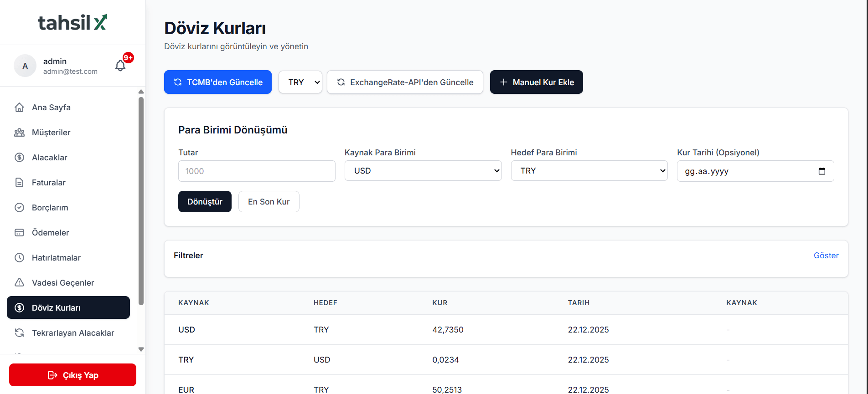Click the Ödemeler credit card icon
Viewport: 868px width, 394px height.
pos(19,233)
